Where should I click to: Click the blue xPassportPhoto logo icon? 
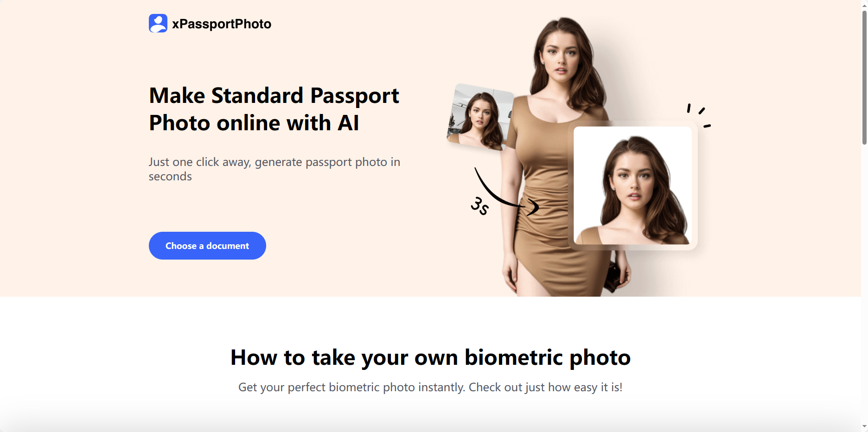pos(158,23)
